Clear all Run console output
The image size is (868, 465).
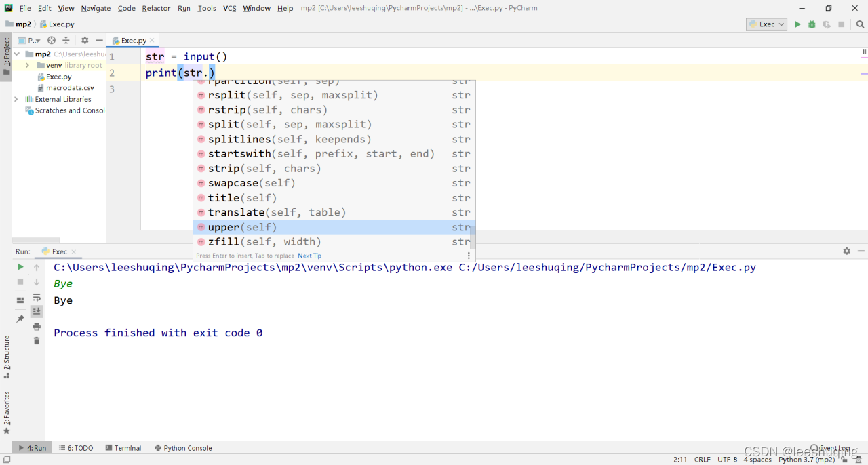click(x=37, y=340)
